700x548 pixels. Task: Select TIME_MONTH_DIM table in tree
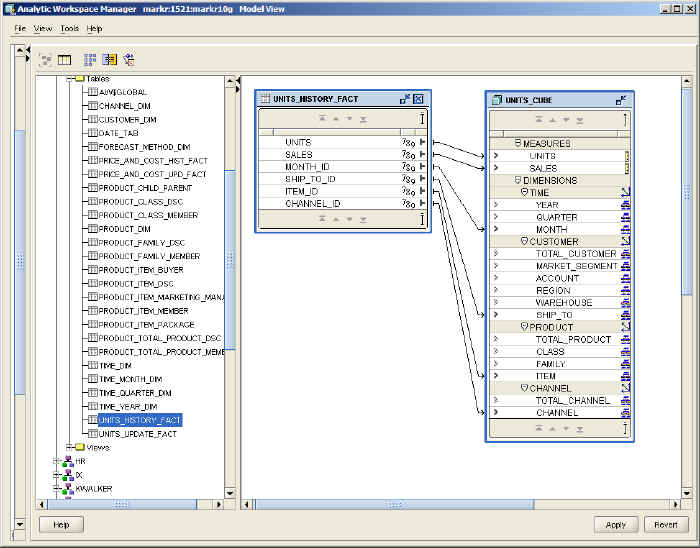[x=130, y=379]
